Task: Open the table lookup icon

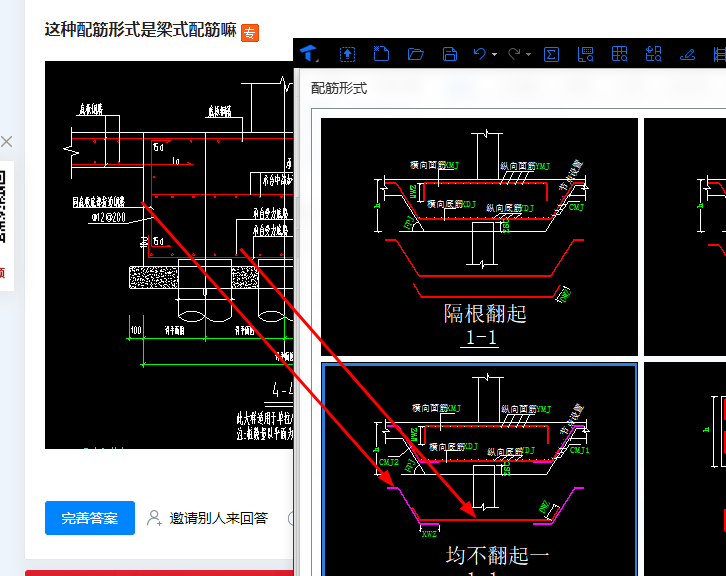Action: (620, 54)
